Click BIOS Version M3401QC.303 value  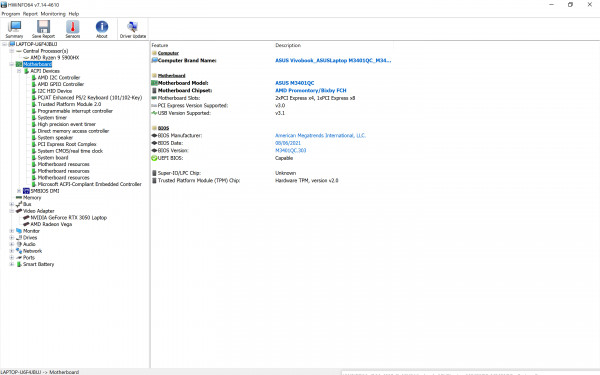(290, 150)
